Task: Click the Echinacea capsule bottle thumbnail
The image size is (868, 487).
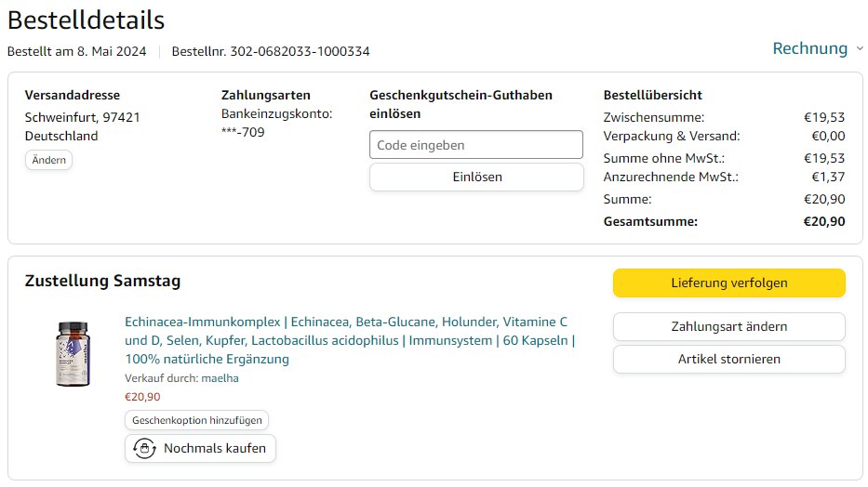Action: coord(73,354)
